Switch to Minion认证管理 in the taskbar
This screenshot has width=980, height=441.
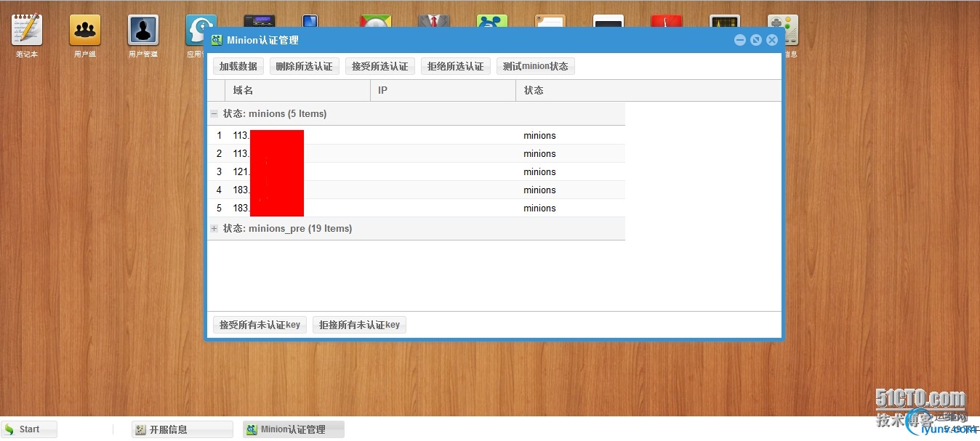(294, 429)
